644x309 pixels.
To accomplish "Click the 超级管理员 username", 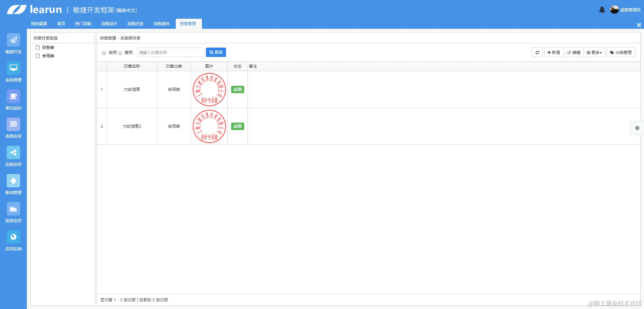I will click(x=630, y=10).
